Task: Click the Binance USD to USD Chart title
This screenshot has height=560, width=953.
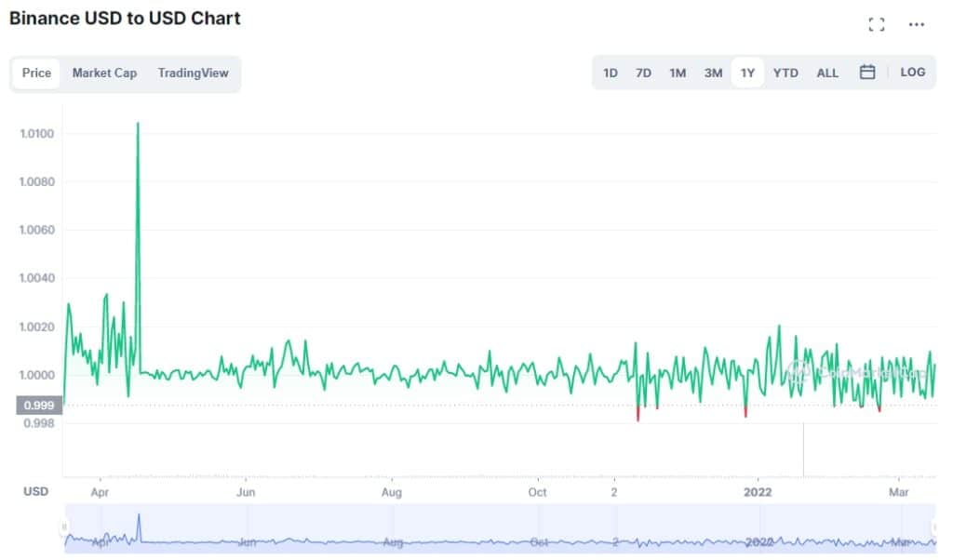Action: [125, 19]
